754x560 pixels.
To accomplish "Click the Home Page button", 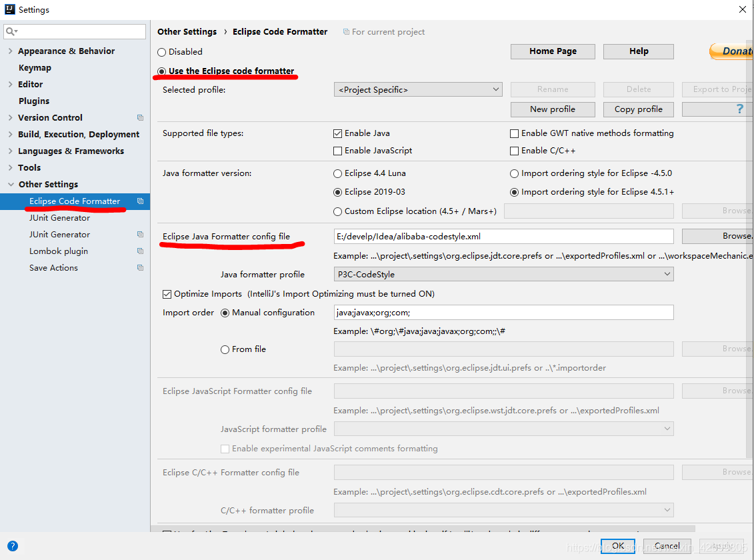I will click(553, 51).
